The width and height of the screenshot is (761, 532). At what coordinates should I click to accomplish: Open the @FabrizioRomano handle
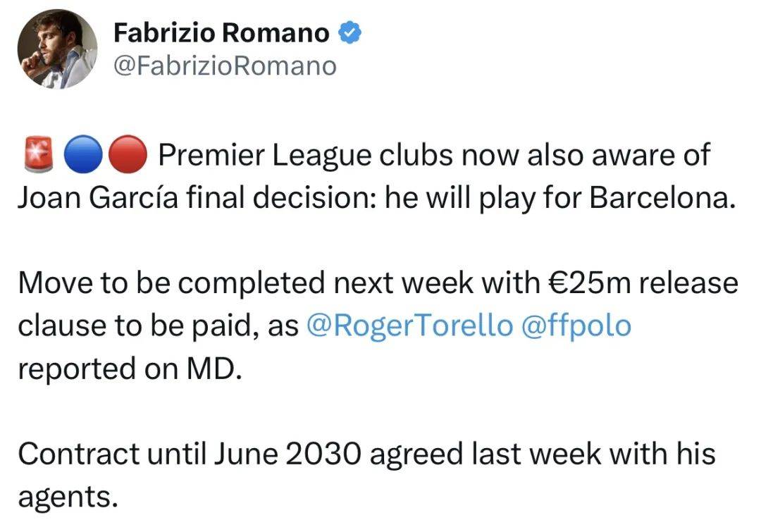pos(225,66)
